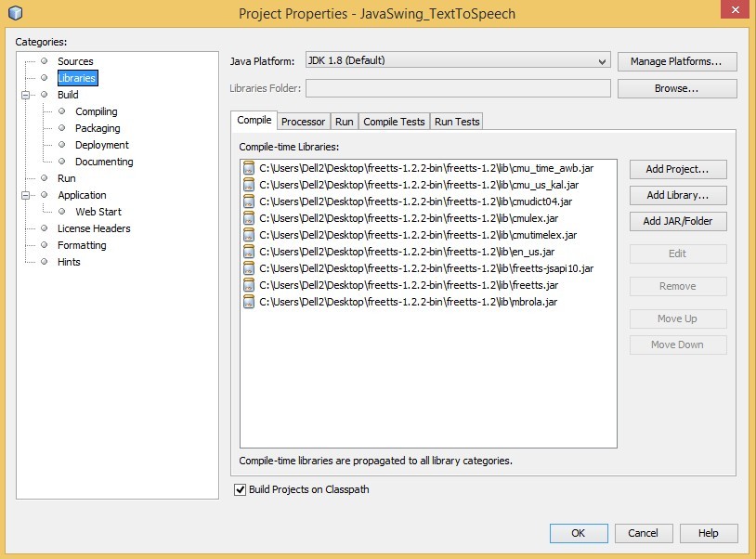
Task: Select the Sources category
Action: [x=75, y=61]
